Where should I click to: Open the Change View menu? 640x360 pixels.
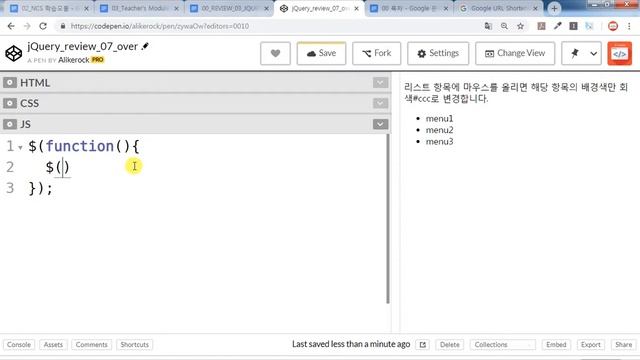point(515,53)
